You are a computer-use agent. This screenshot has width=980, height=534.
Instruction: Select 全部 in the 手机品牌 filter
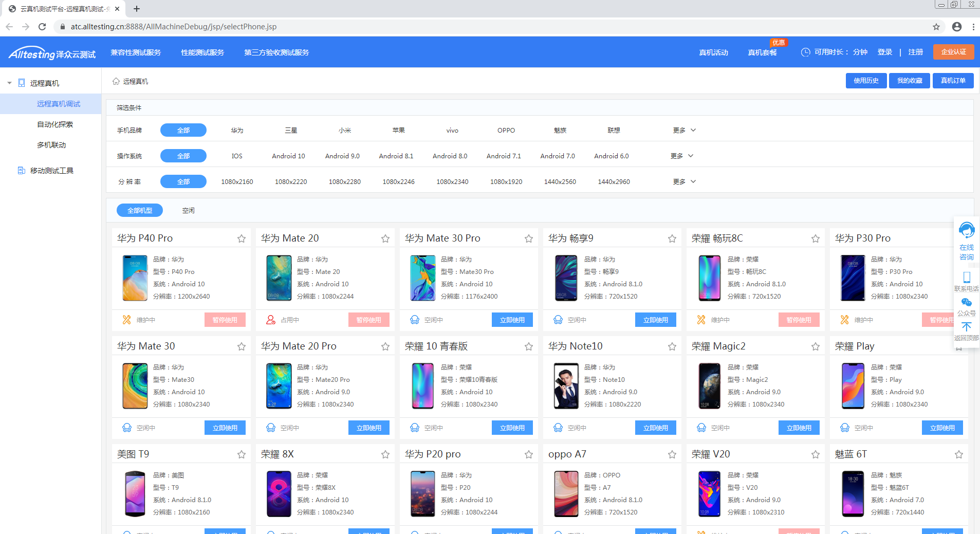click(183, 130)
